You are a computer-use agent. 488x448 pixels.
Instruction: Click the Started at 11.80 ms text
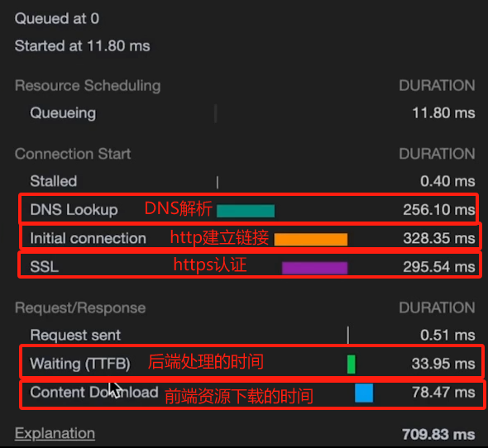click(x=82, y=46)
